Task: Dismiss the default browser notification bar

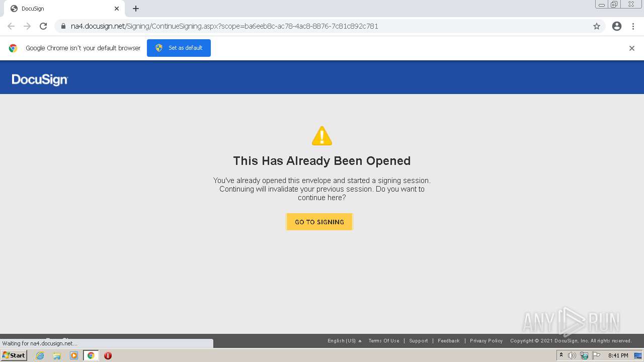Action: tap(632, 48)
